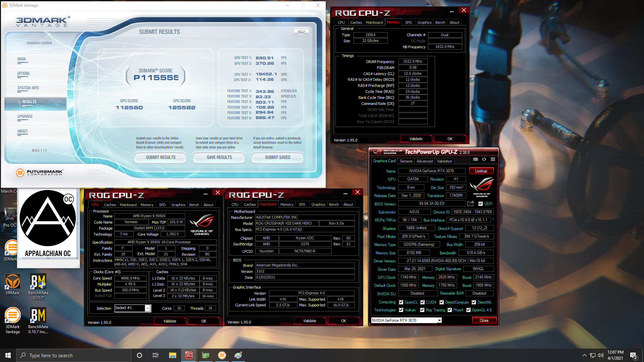The image size is (644, 362).
Task: Select Caches tab in the CPU tab window
Action: [x=110, y=204]
